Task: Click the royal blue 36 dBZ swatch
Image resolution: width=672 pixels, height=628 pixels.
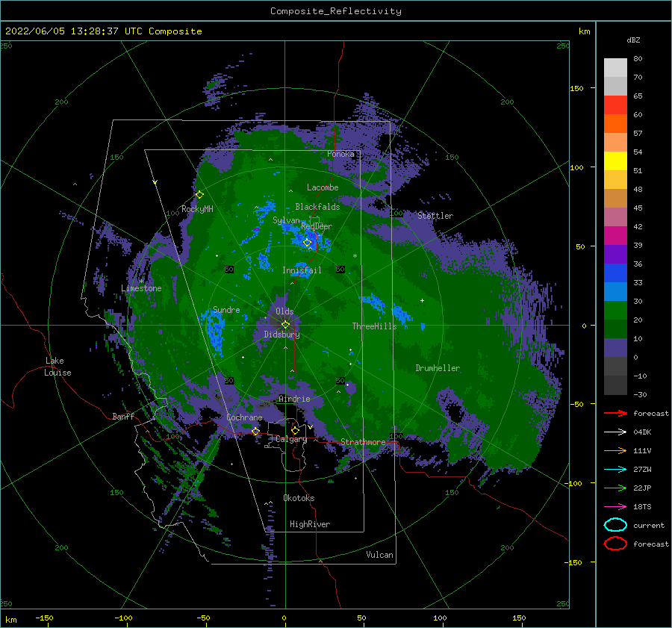Action: coord(615,273)
